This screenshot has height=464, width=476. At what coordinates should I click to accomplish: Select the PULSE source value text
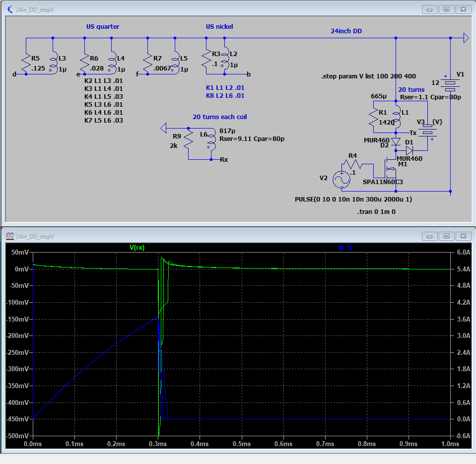click(x=353, y=199)
